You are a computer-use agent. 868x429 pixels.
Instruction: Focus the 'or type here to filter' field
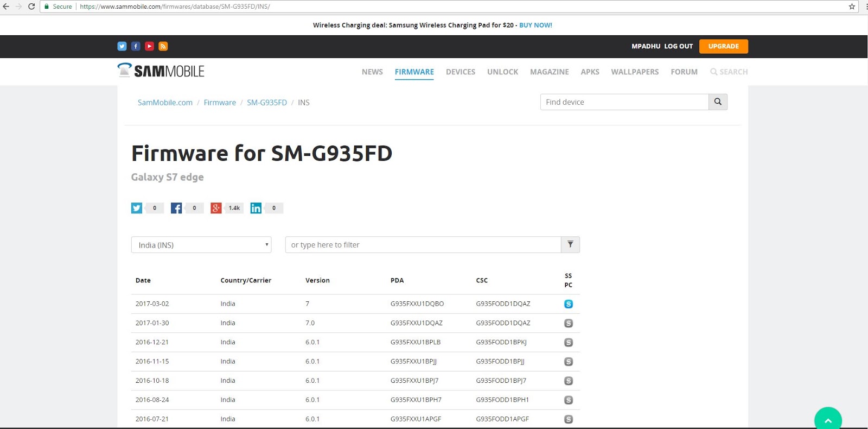423,245
